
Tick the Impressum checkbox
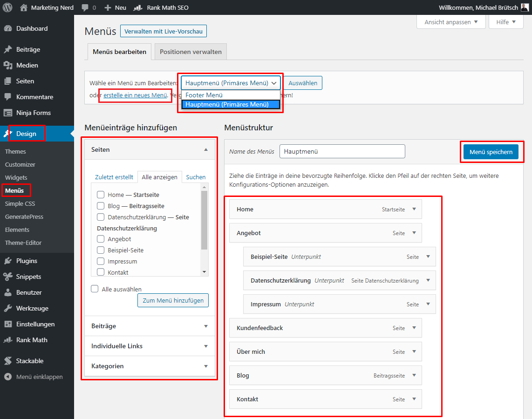tap(101, 261)
